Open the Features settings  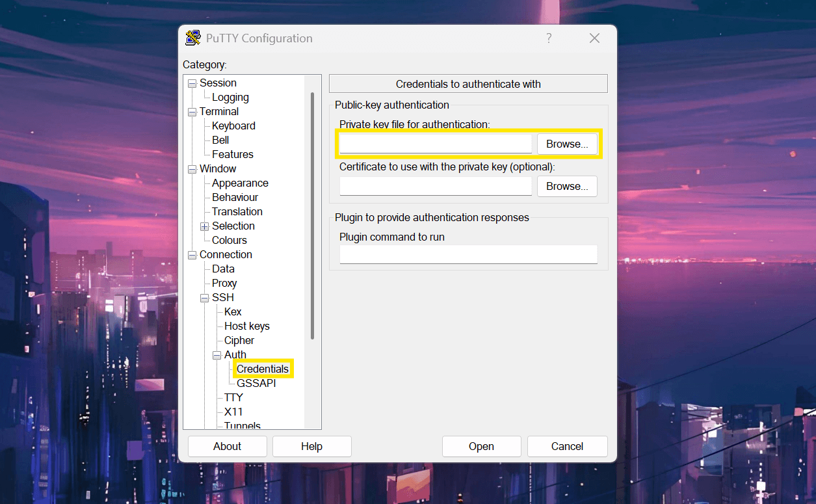coord(233,154)
